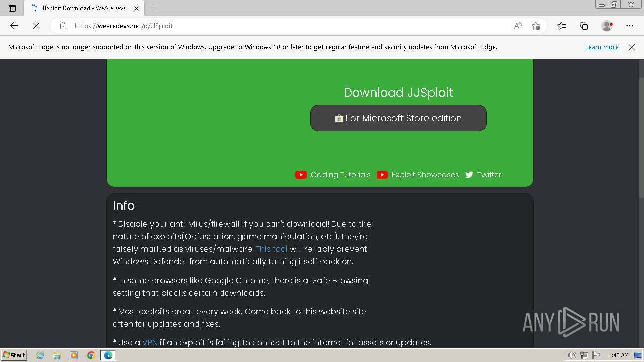Open the Twitter link

tap(489, 175)
